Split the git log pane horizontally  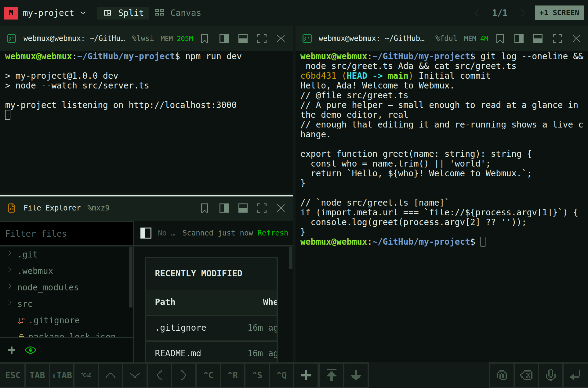click(538, 38)
